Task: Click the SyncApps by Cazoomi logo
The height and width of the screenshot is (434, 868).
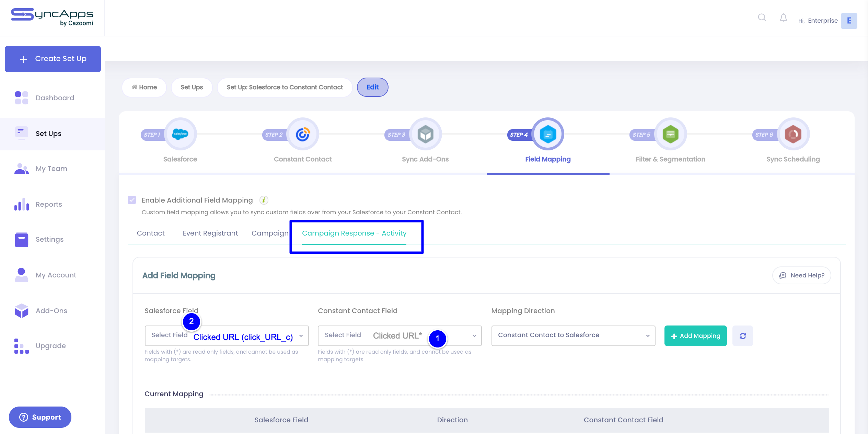Action: [52, 17]
